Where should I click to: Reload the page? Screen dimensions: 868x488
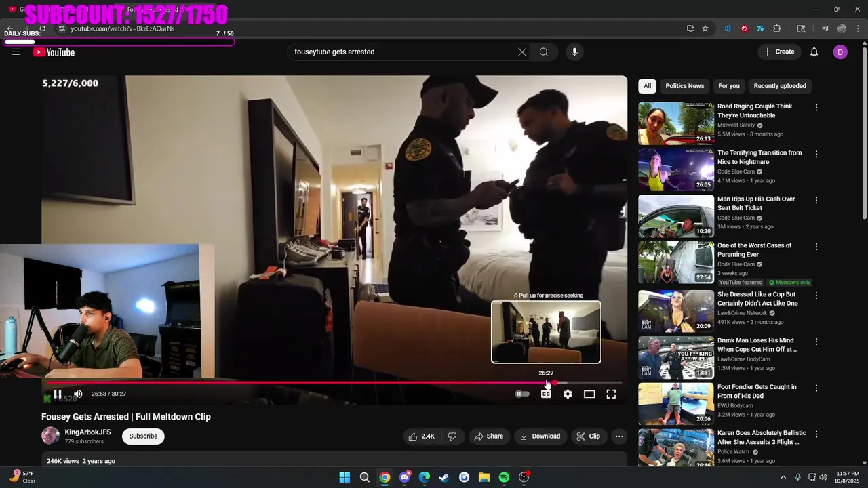(x=42, y=28)
